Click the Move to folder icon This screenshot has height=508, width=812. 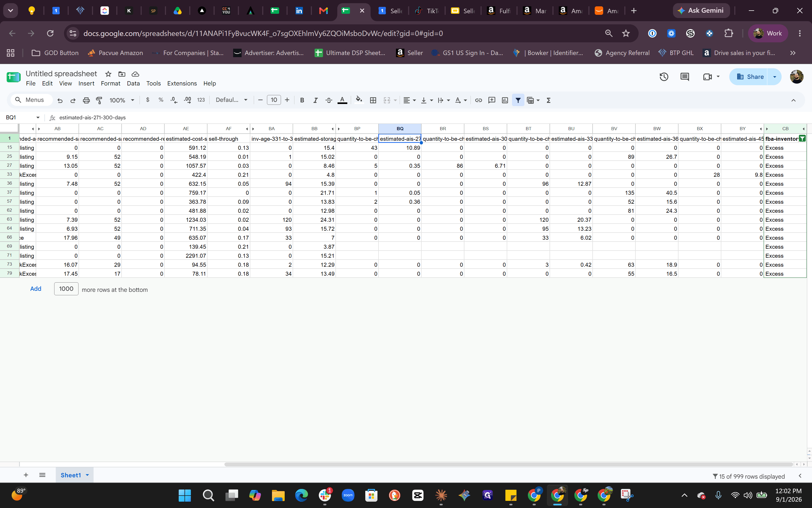pos(122,74)
